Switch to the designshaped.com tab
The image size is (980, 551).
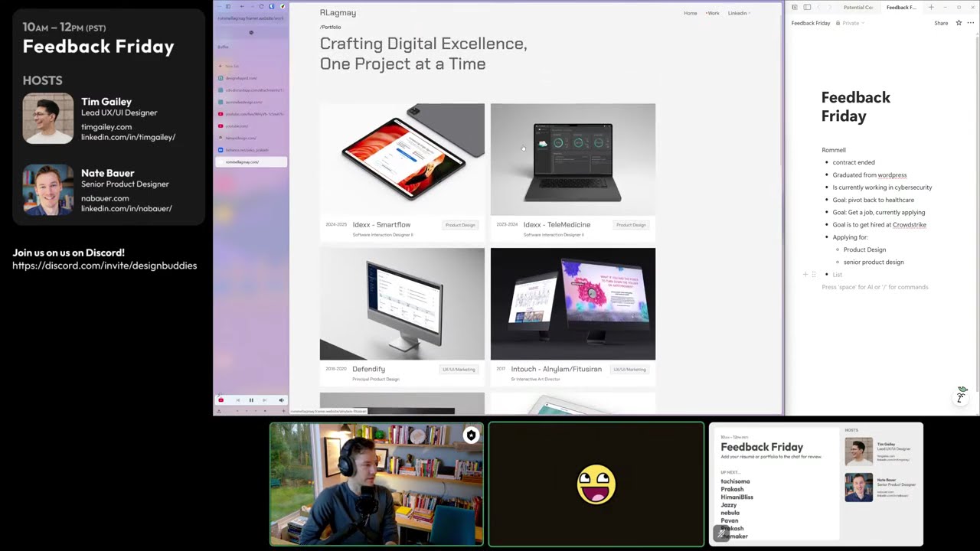pos(251,78)
